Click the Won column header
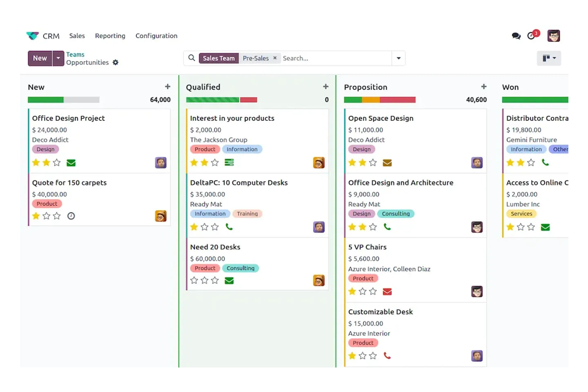This screenshot has height=392, width=588. point(510,87)
